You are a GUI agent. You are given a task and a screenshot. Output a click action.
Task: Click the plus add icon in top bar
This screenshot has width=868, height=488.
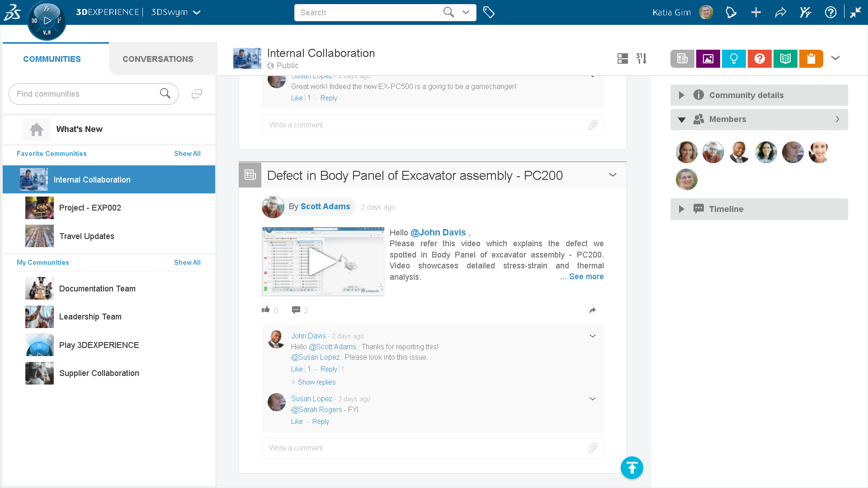pos(756,12)
